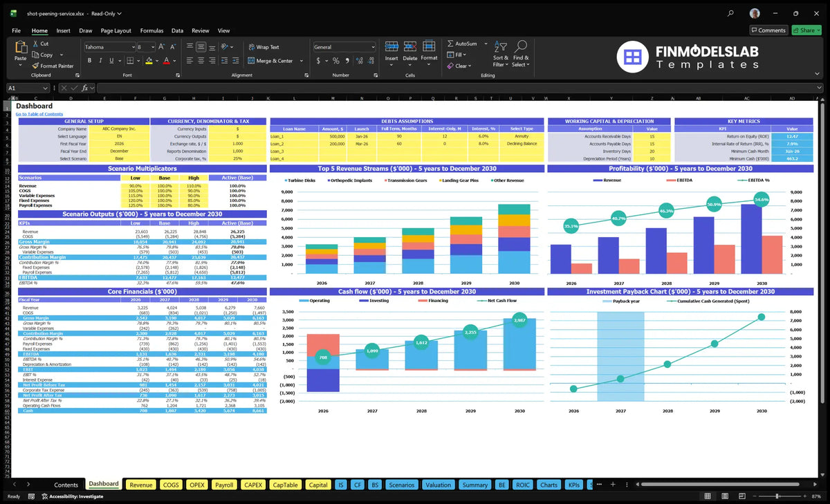Click the Cut scissors icon
Screen dimensions: 830x504
[x=35, y=44]
